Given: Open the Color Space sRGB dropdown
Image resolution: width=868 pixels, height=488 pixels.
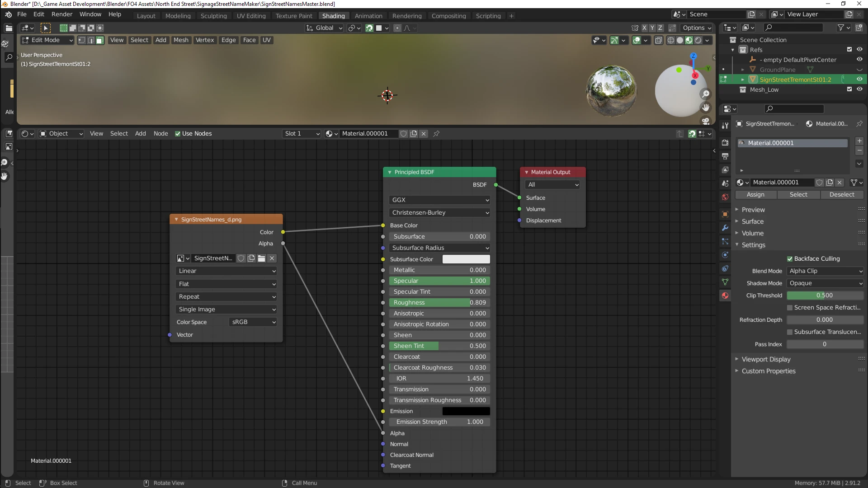Looking at the screenshot, I should tap(253, 322).
